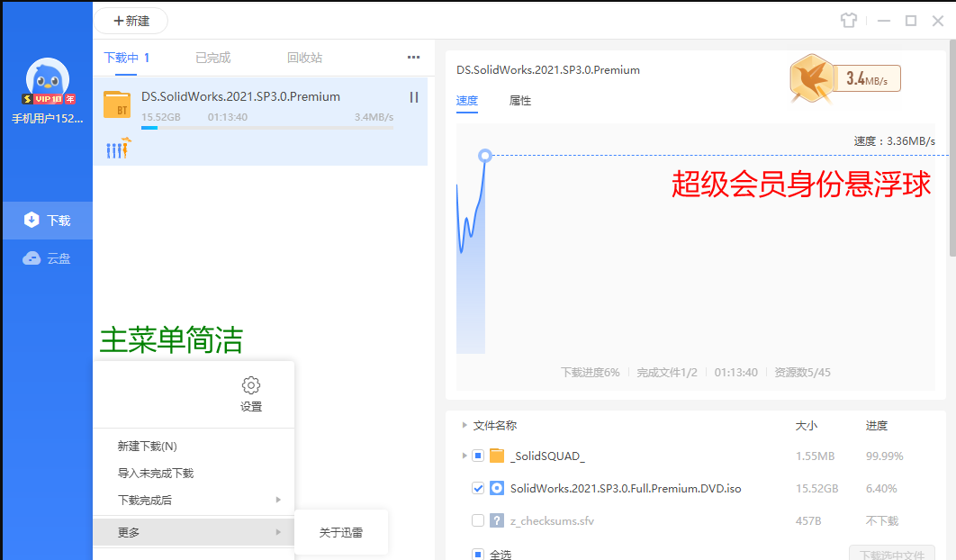This screenshot has width=956, height=560.
Task: Switch to the 速度 detail tab
Action: (x=467, y=101)
